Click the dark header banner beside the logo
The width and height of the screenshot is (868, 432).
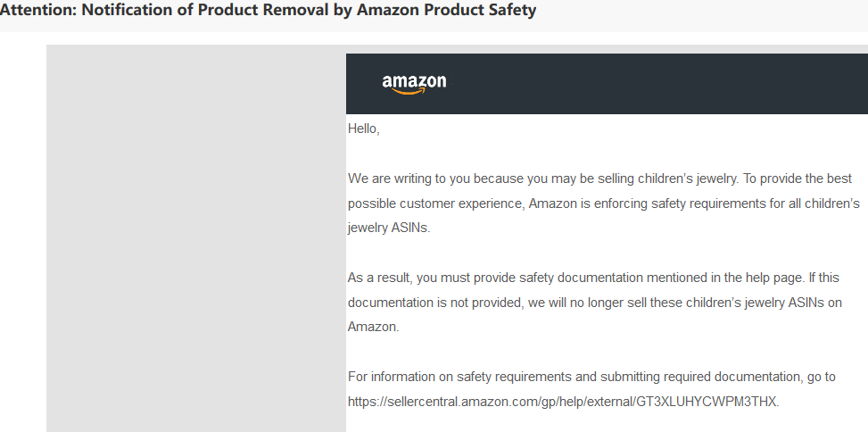pos(658,84)
